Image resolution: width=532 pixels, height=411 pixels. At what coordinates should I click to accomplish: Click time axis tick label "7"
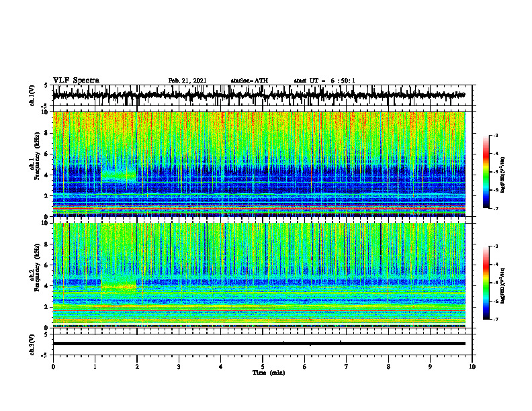click(x=347, y=367)
